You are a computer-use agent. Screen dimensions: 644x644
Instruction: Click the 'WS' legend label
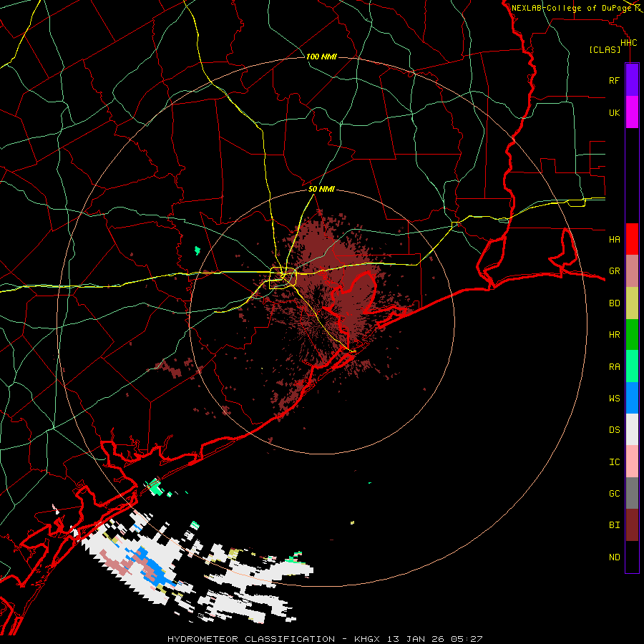coord(614,398)
